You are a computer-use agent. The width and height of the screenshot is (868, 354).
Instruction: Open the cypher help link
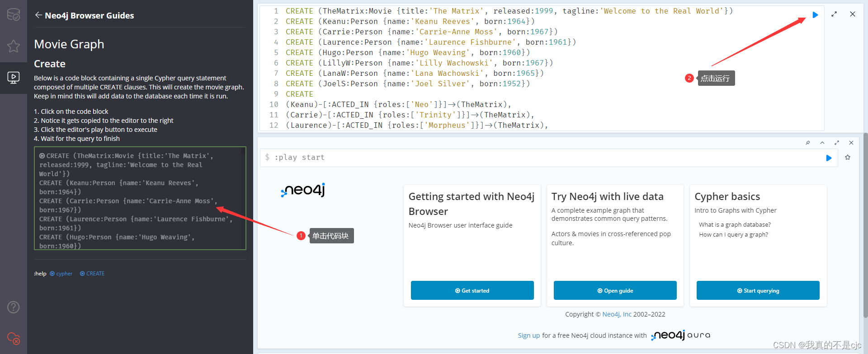pos(61,274)
